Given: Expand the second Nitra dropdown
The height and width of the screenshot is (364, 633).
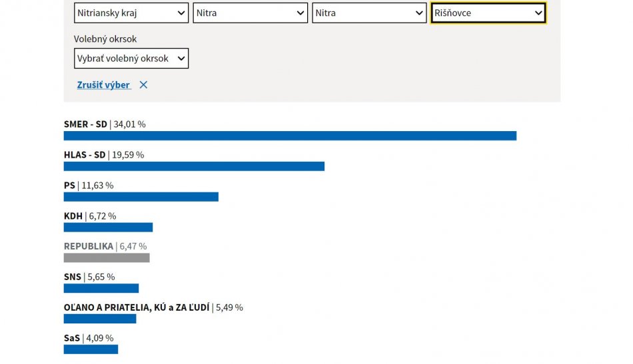Looking at the screenshot, I should point(369,13).
